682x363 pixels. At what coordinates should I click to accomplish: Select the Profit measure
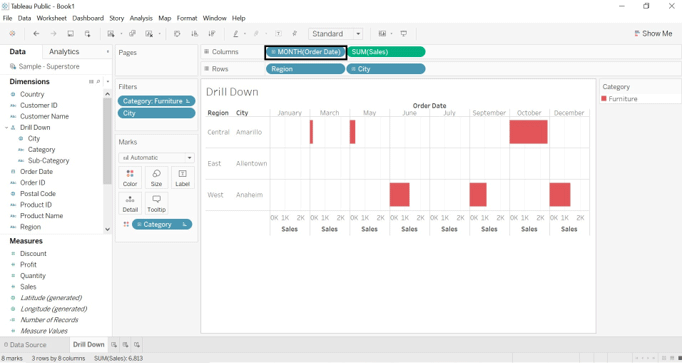[x=28, y=265]
